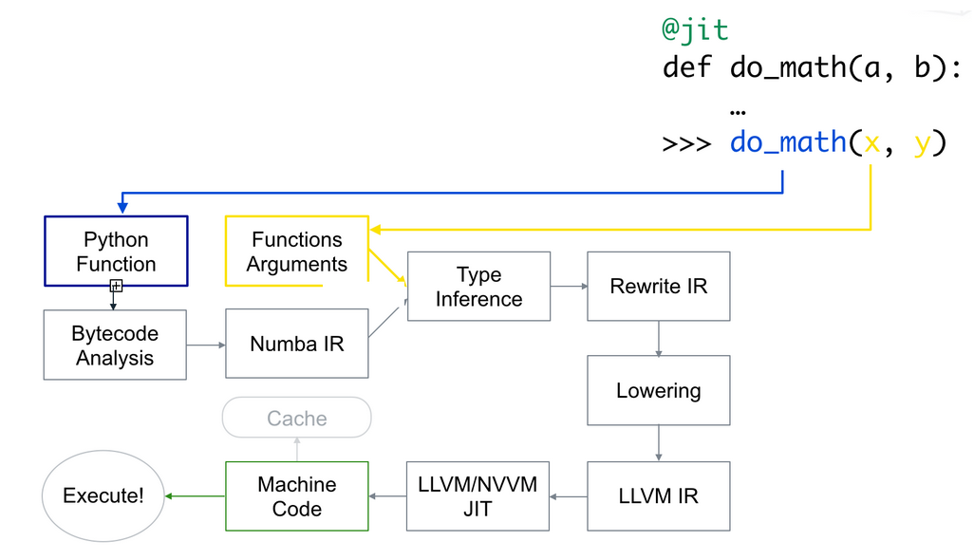The height and width of the screenshot is (560, 974).
Task: Click the Execute! ellipse
Action: coord(103,495)
